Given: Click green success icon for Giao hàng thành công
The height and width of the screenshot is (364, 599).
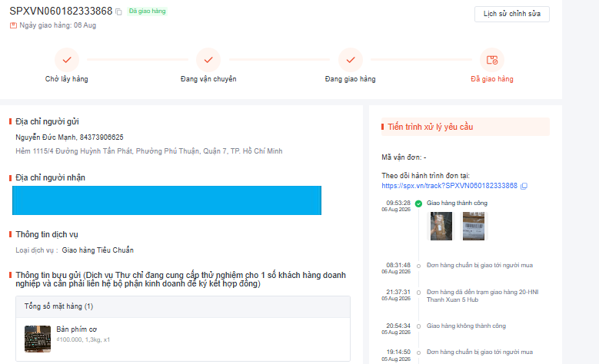Looking at the screenshot, I should tap(419, 204).
